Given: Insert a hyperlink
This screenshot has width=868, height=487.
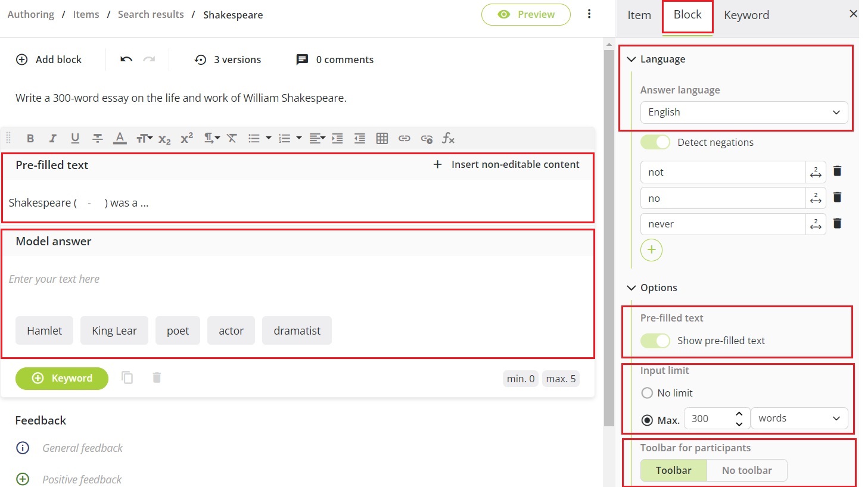Looking at the screenshot, I should point(405,138).
